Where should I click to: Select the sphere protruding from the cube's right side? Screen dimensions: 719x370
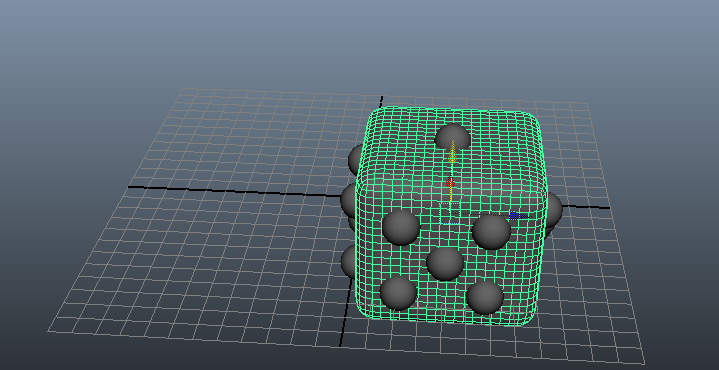coord(553,210)
